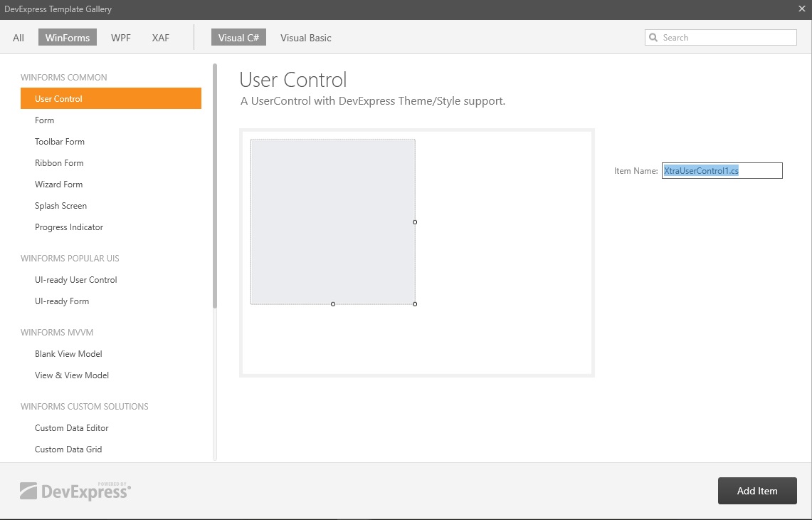Select the Form template
812x520 pixels.
pos(111,120)
